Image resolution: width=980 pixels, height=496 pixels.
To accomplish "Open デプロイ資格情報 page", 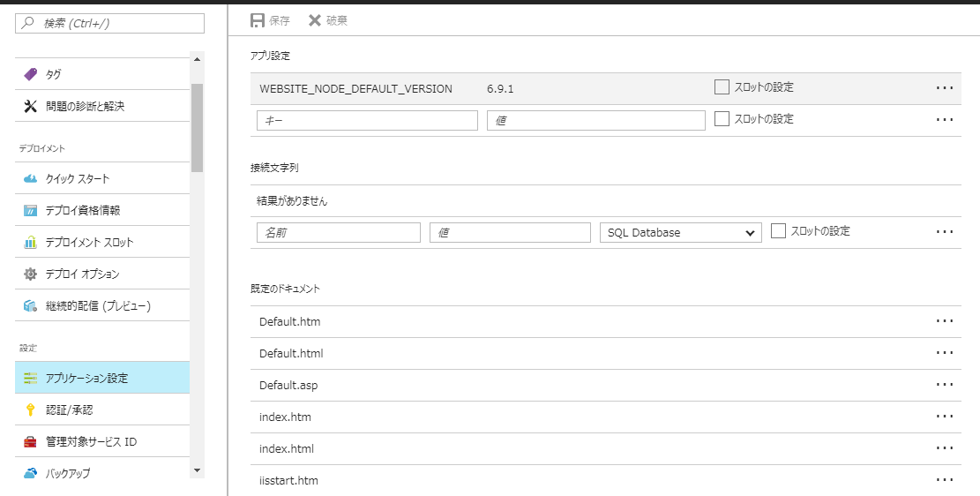I will [102, 210].
